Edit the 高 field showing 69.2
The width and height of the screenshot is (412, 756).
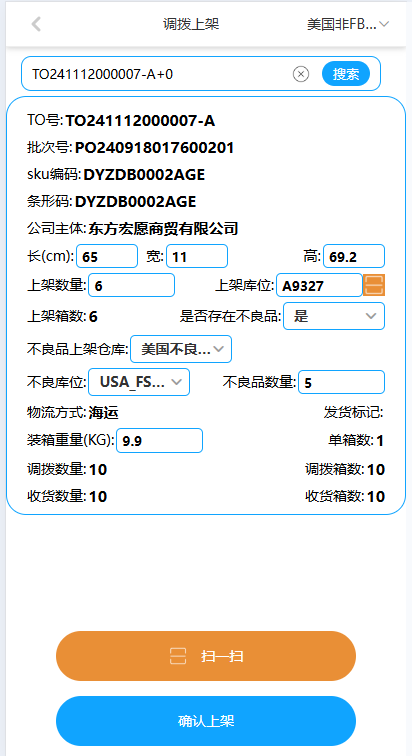click(354, 256)
